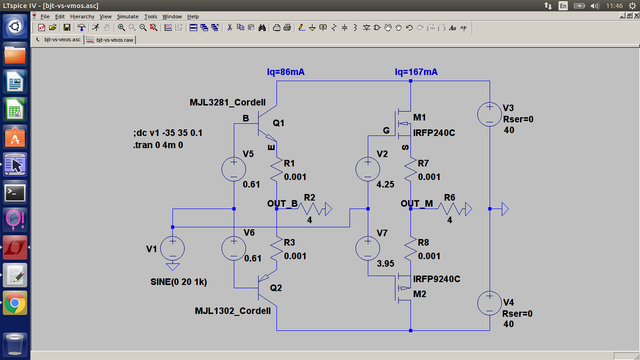
Task: Open the Tools menu
Action: [151, 16]
